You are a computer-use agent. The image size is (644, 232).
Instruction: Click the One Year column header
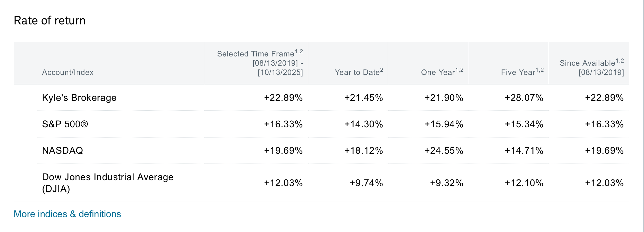(442, 72)
